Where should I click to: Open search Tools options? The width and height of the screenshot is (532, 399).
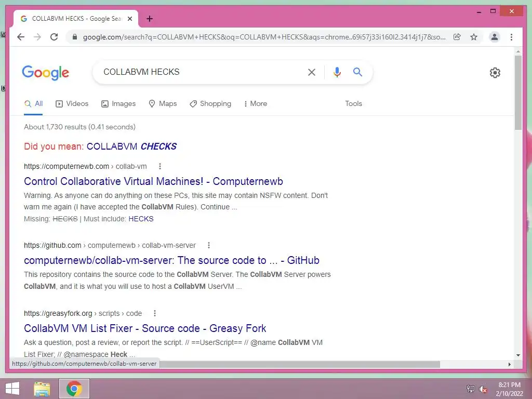point(353,104)
